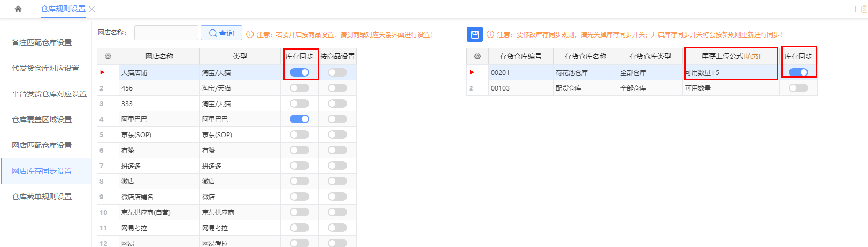Click the 查询 search button
This screenshot has width=868, height=247.
click(221, 33)
